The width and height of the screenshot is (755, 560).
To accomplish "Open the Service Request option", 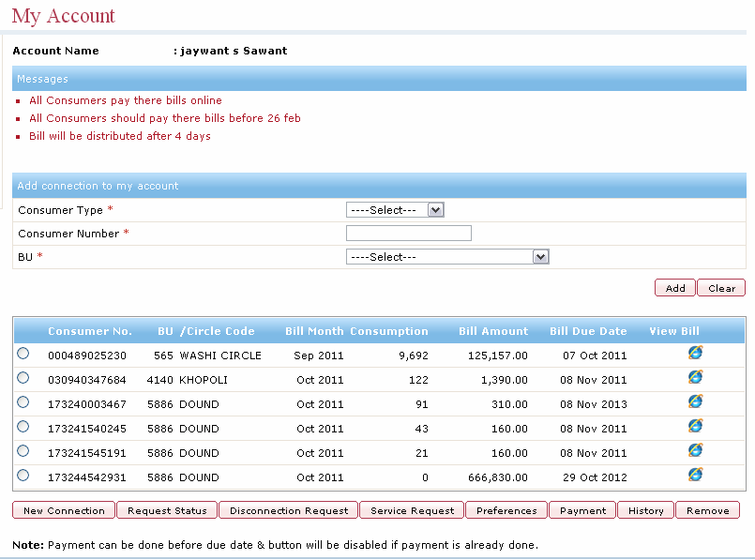I will tap(411, 510).
